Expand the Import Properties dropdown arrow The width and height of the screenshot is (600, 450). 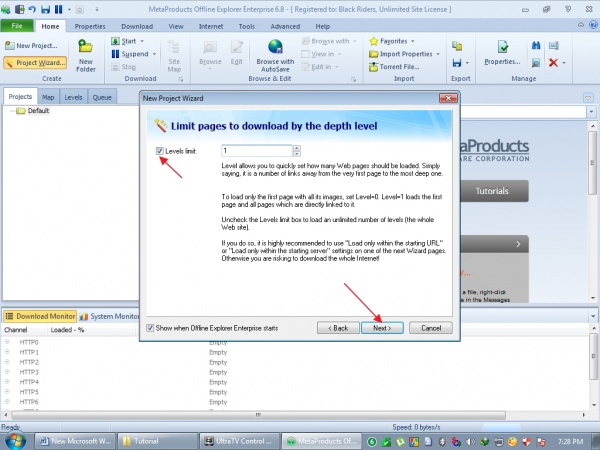(438, 54)
